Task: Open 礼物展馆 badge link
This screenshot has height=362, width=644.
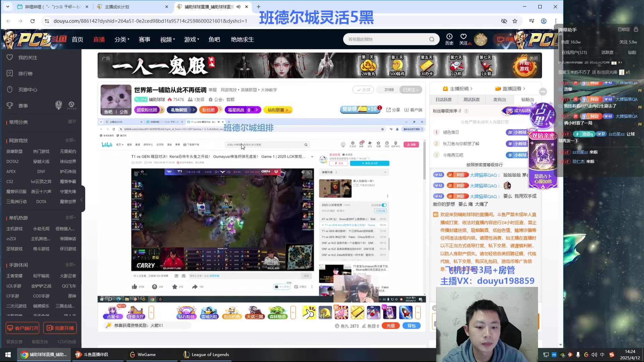Action: (182, 110)
